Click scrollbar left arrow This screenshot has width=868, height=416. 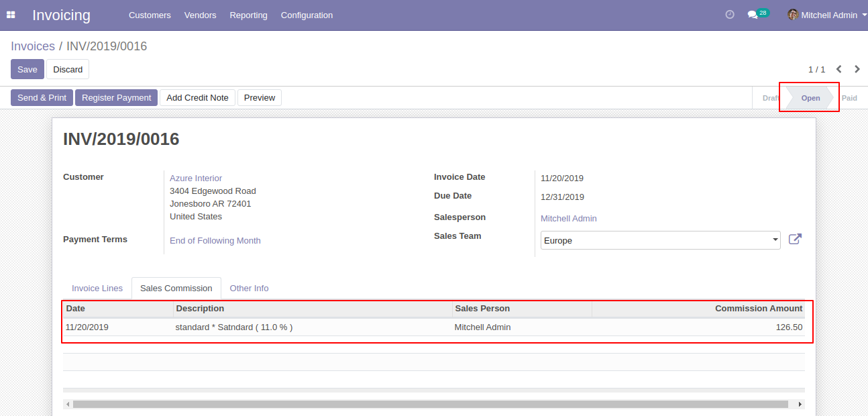click(68, 405)
